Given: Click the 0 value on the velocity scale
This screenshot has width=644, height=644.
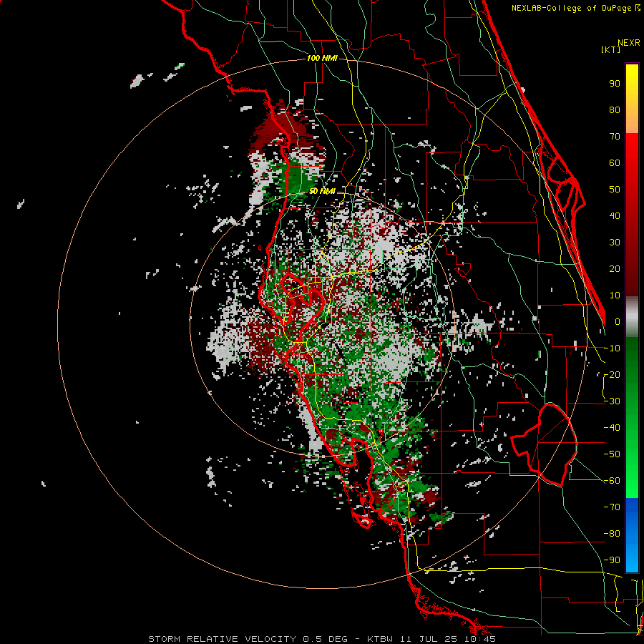Looking at the screenshot, I should (x=618, y=321).
